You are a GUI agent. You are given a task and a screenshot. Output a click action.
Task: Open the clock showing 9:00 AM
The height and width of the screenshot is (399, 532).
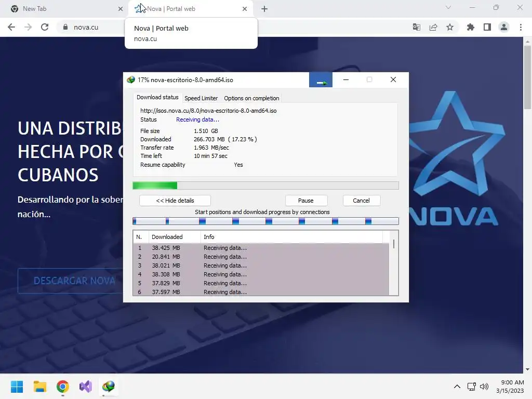[510, 387]
